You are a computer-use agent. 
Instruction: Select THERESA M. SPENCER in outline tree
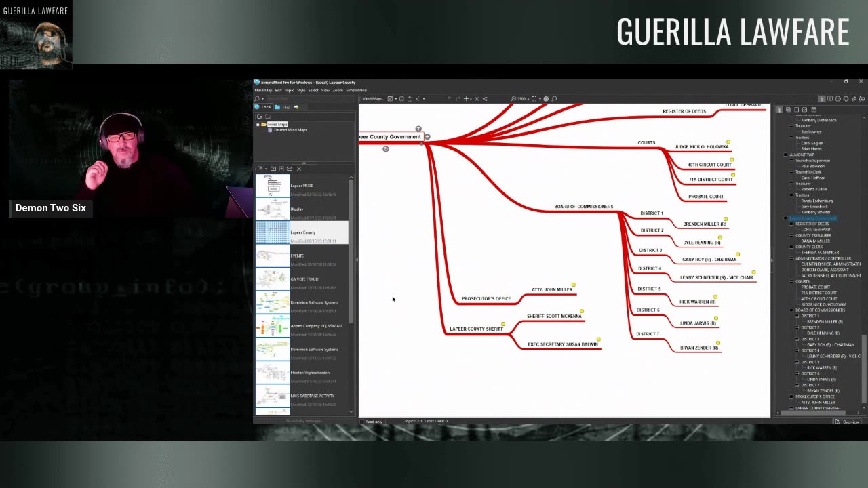(820, 253)
